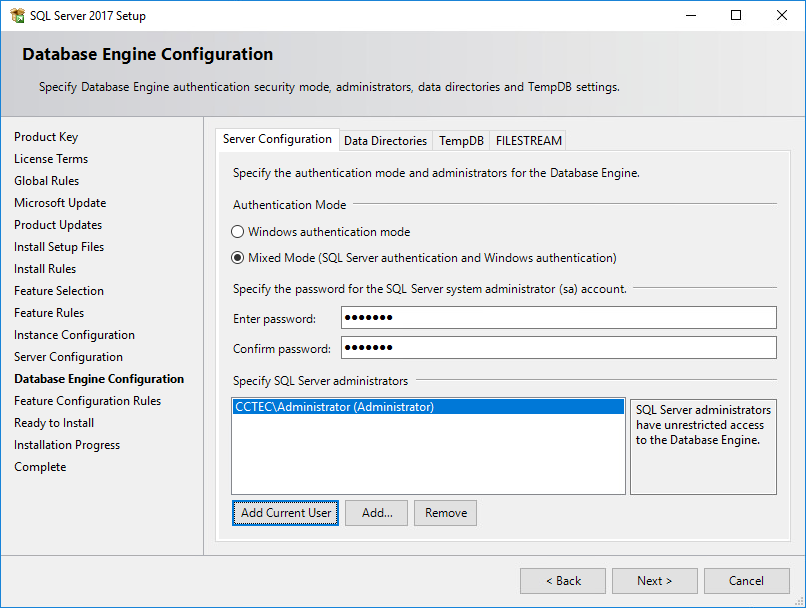Stay on the Server Configuration tab

tap(277, 140)
